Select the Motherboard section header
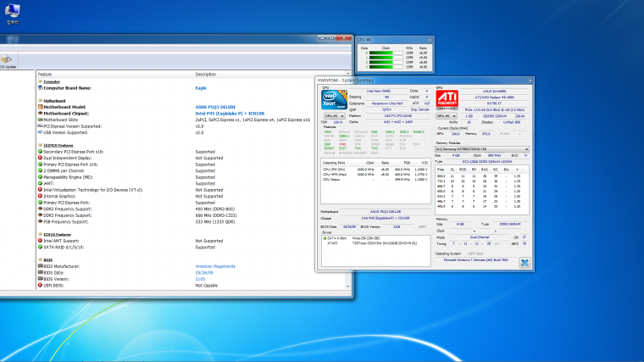This screenshot has width=644, height=362. 54,101
